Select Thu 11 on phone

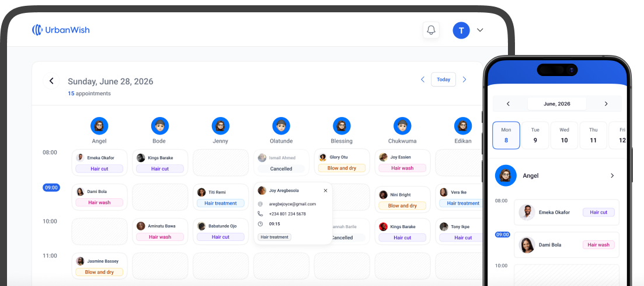pos(593,135)
